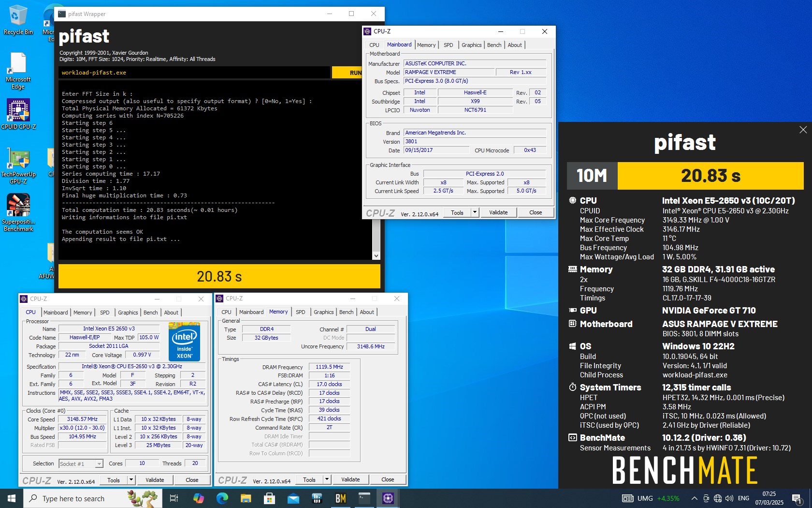Switch to the Mainboard tab in the CPU tab window

56,313
